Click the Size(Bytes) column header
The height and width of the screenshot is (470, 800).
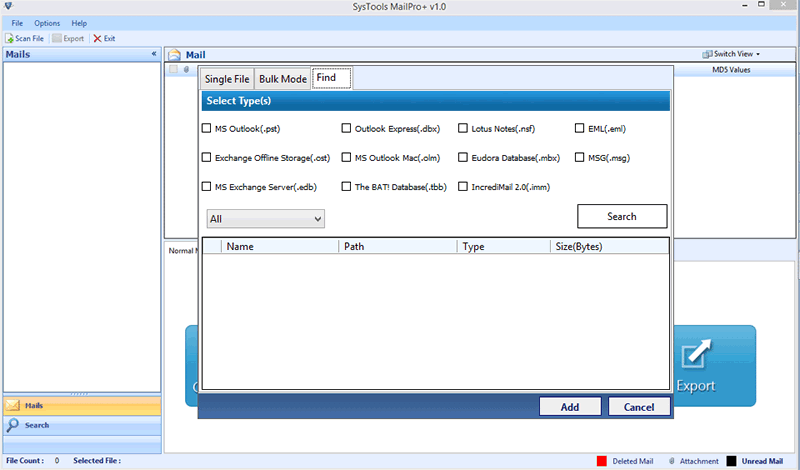click(x=609, y=246)
